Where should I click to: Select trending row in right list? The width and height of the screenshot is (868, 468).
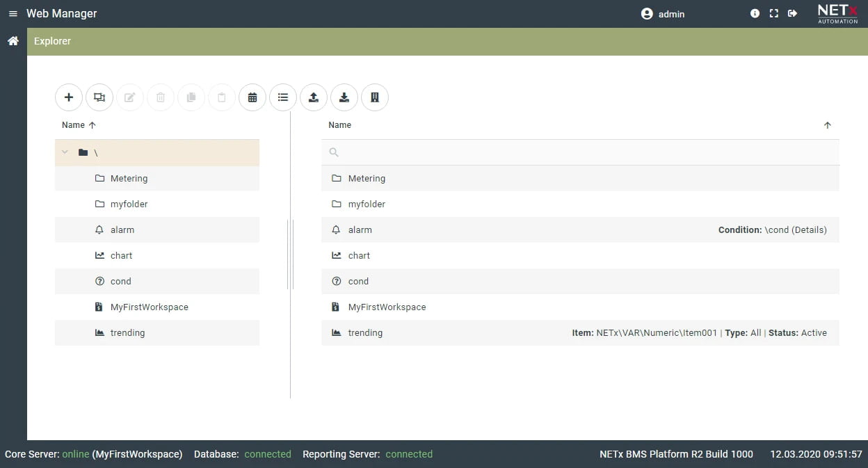[580, 332]
